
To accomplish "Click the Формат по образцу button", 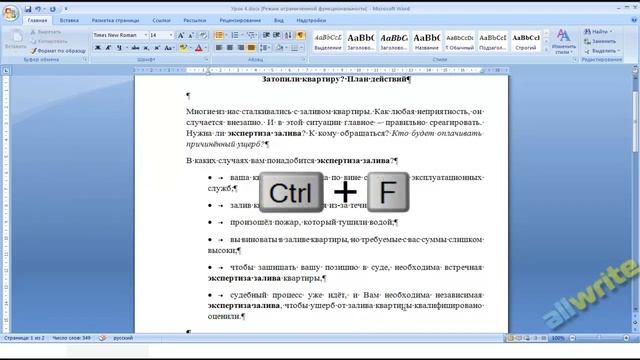I will pyautogui.click(x=58, y=51).
